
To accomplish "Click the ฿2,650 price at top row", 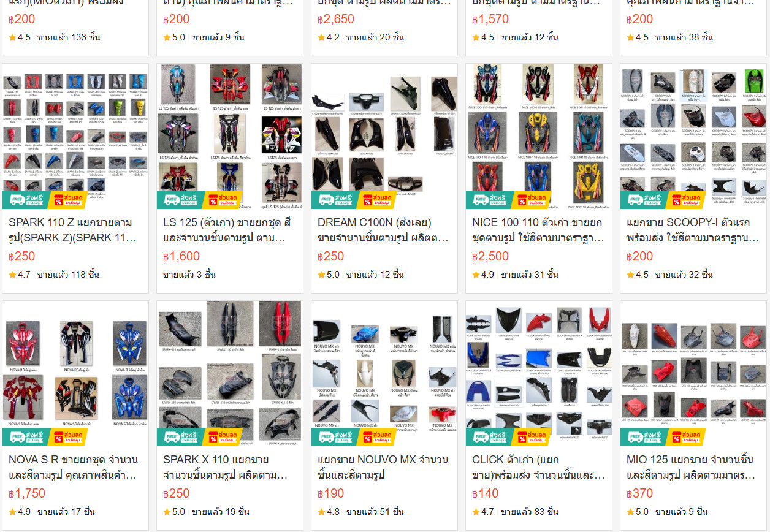I will pos(336,19).
